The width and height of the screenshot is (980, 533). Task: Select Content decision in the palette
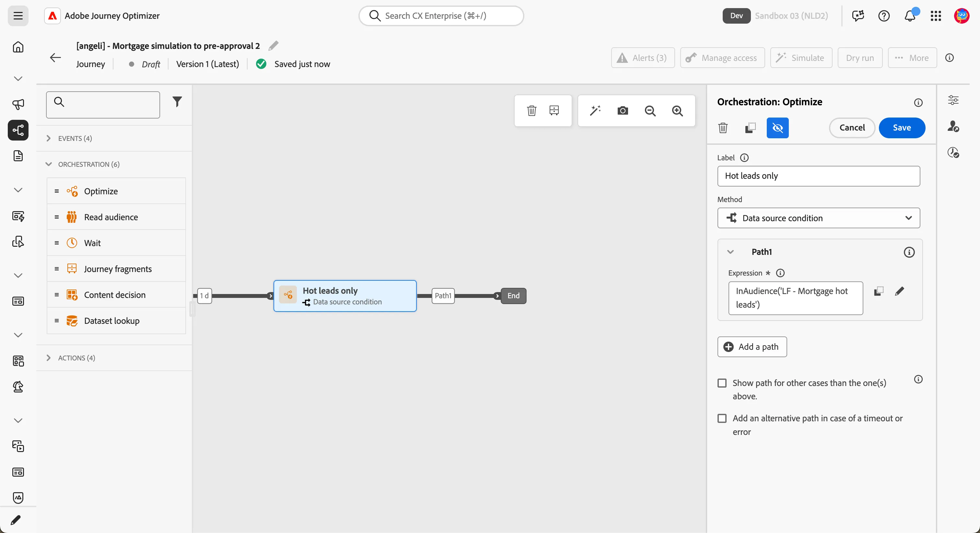[x=116, y=295]
